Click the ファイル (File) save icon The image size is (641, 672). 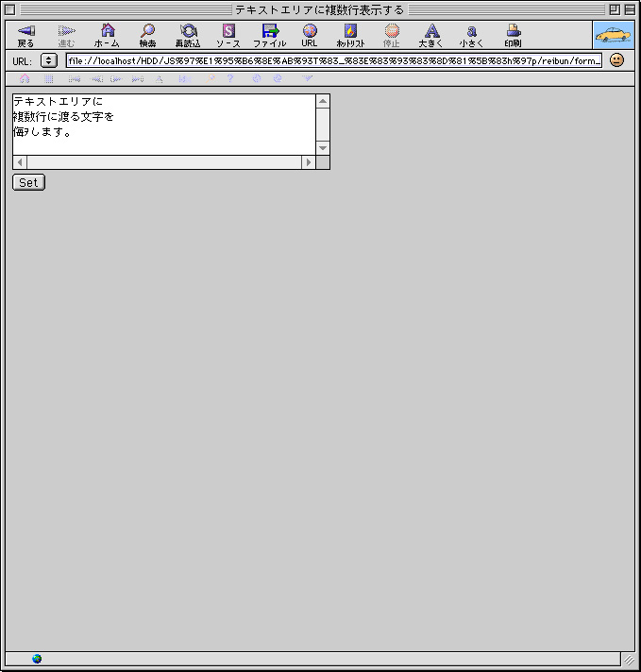pyautogui.click(x=270, y=36)
